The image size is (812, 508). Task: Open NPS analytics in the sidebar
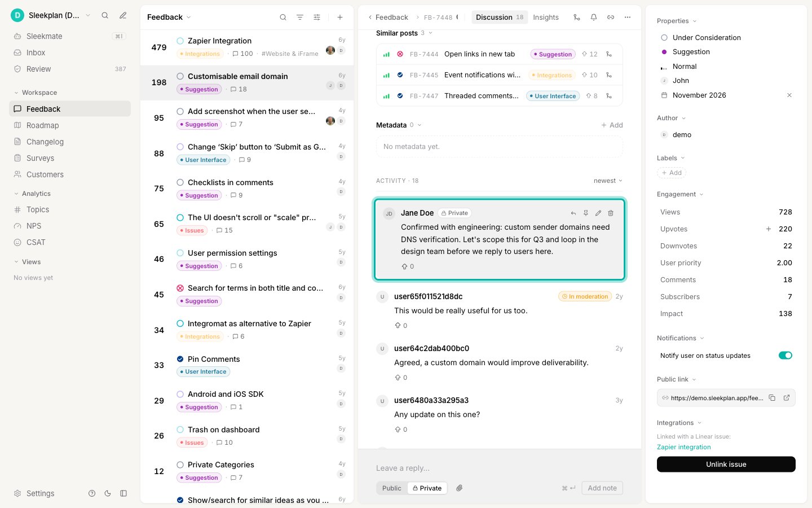pyautogui.click(x=70, y=226)
